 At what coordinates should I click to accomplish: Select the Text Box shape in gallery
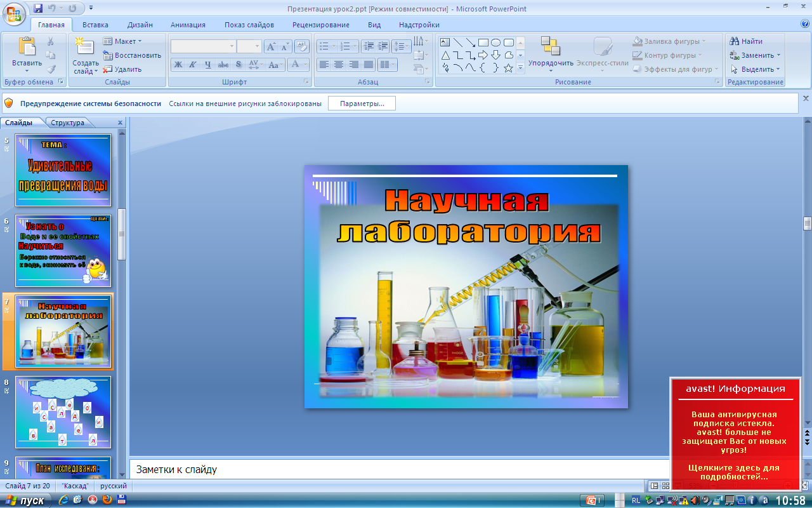coord(445,43)
